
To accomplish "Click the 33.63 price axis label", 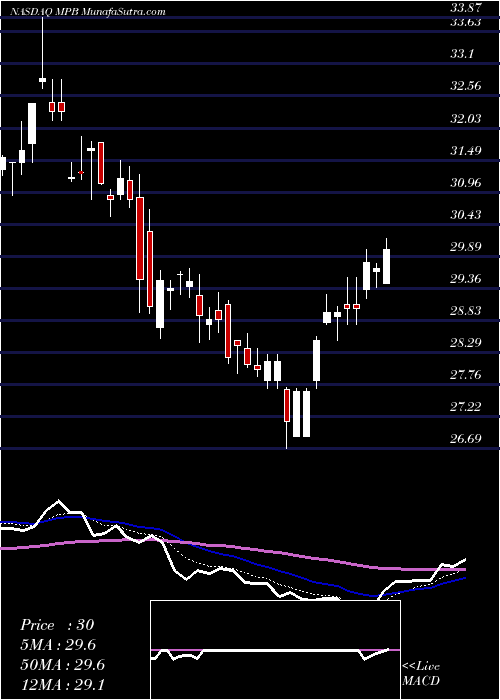I will (466, 22).
